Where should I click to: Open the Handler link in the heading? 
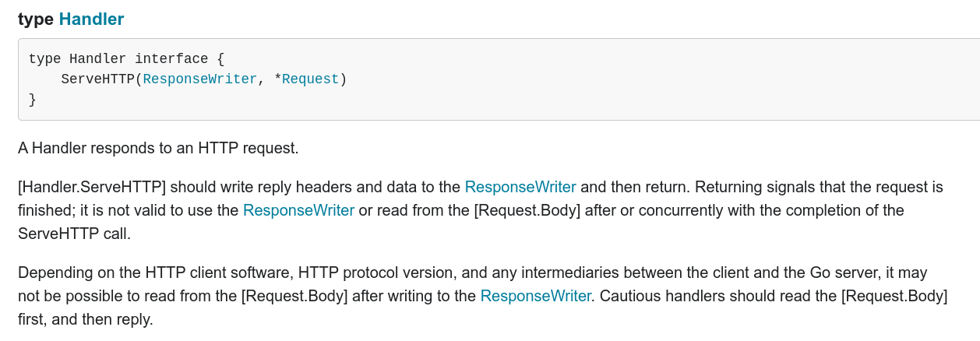click(x=91, y=19)
